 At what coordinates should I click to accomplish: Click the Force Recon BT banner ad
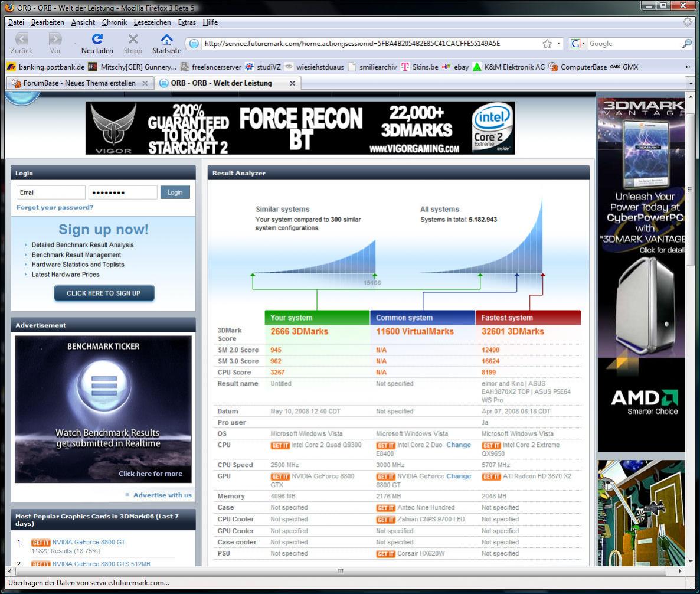point(300,128)
